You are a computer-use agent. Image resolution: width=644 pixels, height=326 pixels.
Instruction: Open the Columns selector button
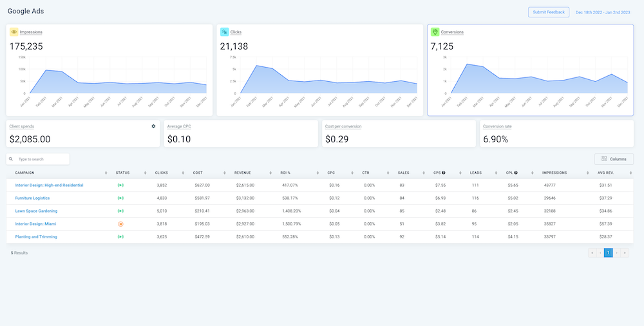click(614, 159)
